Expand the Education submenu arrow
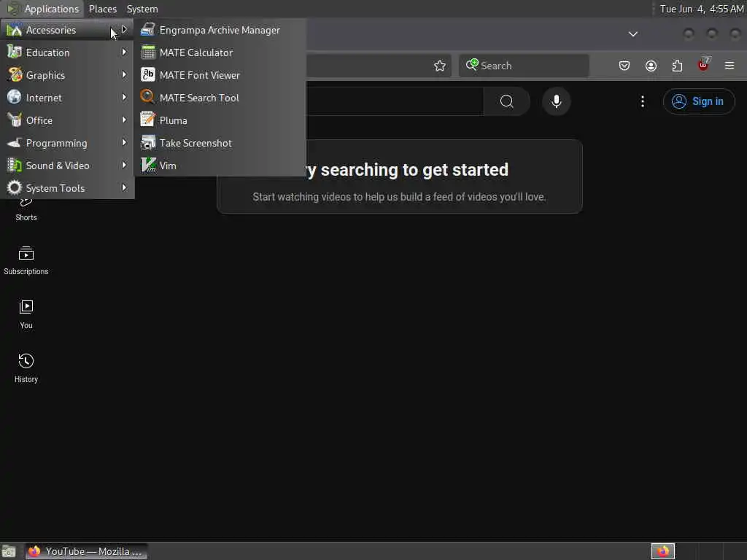 pos(124,52)
